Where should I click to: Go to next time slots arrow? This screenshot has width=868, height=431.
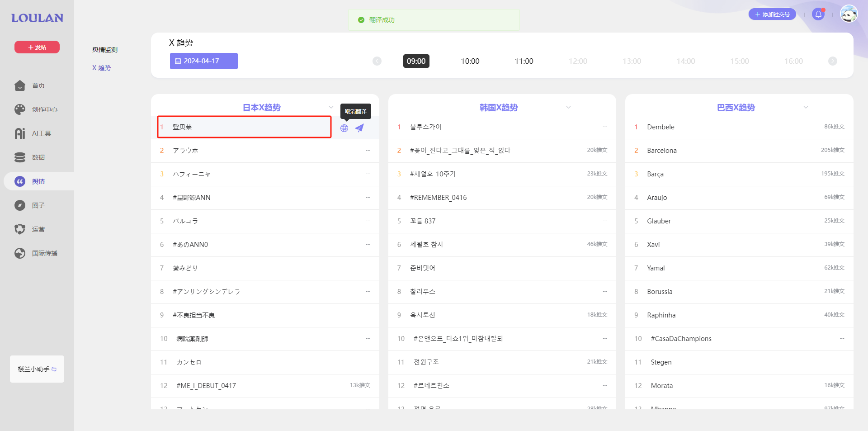click(833, 61)
